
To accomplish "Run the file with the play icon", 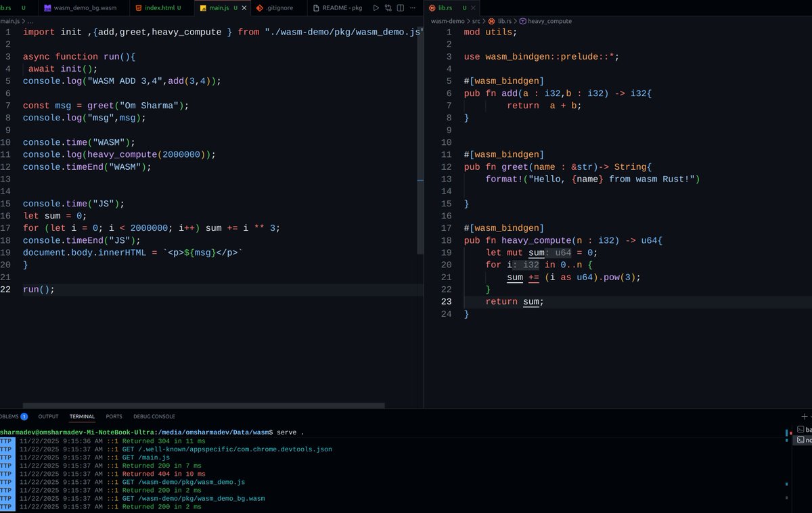I will click(x=376, y=8).
